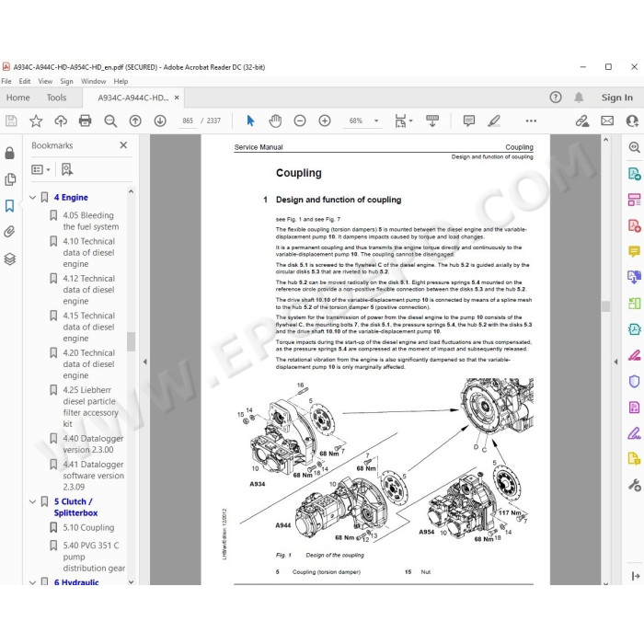Open 4.05 Bleeding the fuel system
Viewport: 644px width, 644px height.
(91, 221)
